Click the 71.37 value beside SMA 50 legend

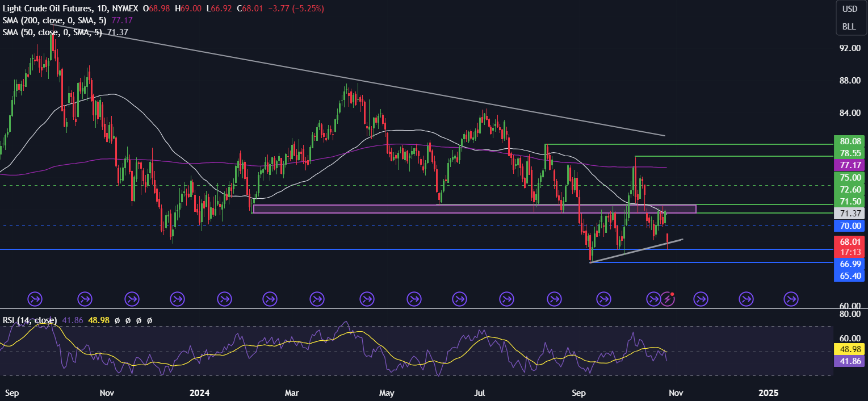(x=118, y=32)
